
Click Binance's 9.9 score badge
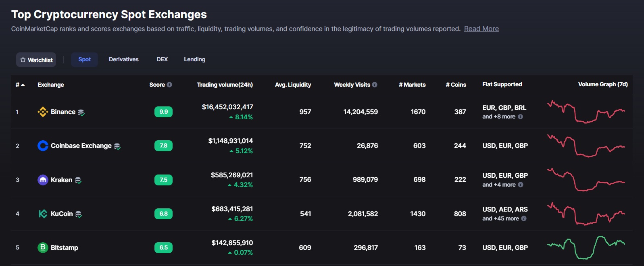163,112
